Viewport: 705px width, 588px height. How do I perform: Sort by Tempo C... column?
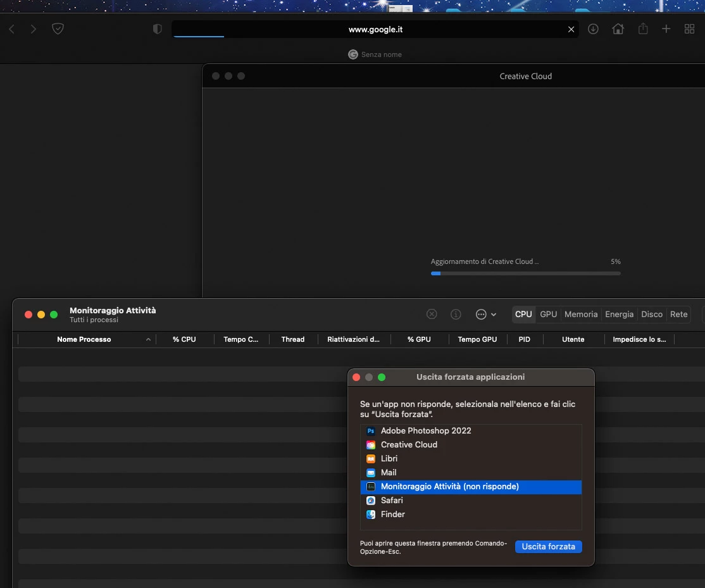[x=241, y=339]
